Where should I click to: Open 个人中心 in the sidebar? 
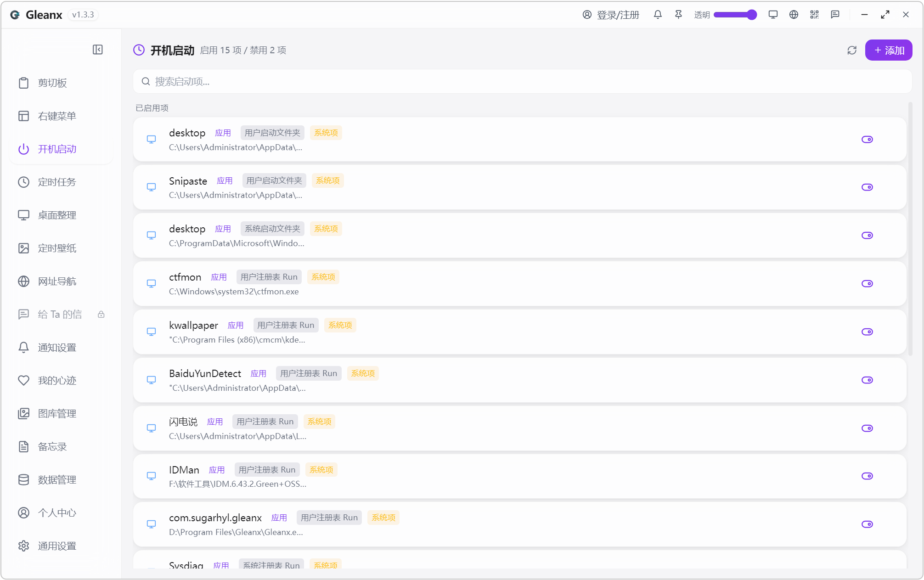[62, 513]
